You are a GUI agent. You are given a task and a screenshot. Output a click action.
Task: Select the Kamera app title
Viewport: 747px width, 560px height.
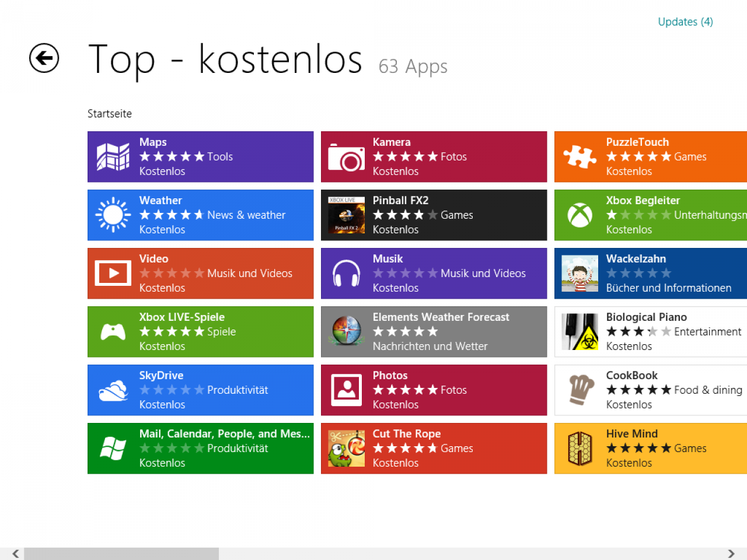392,142
